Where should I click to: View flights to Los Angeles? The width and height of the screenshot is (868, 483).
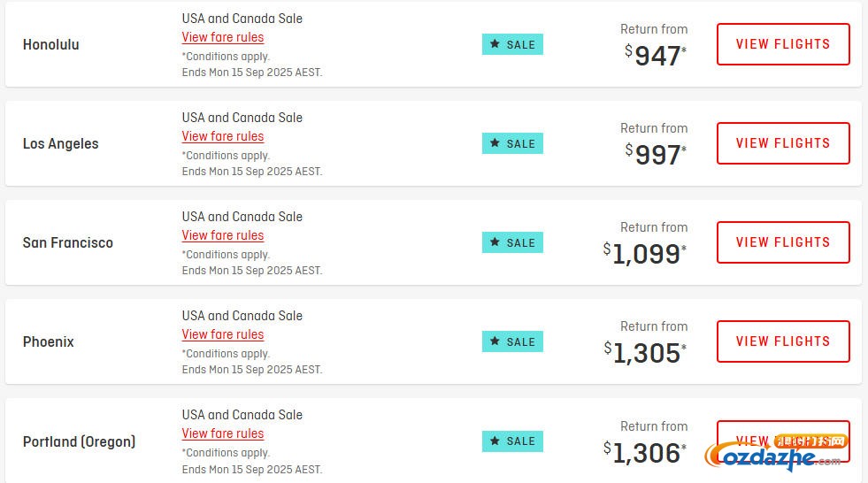[782, 143]
